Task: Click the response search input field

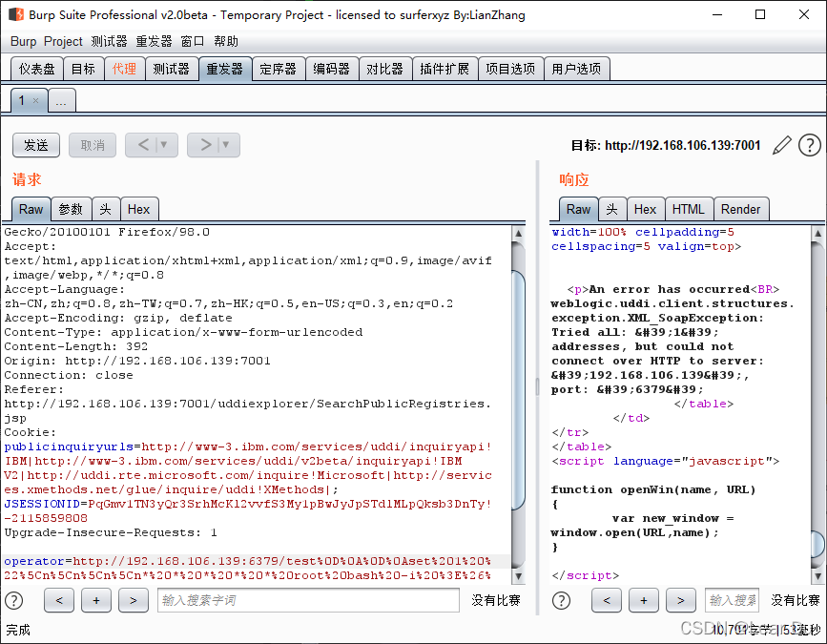Action: [x=732, y=600]
